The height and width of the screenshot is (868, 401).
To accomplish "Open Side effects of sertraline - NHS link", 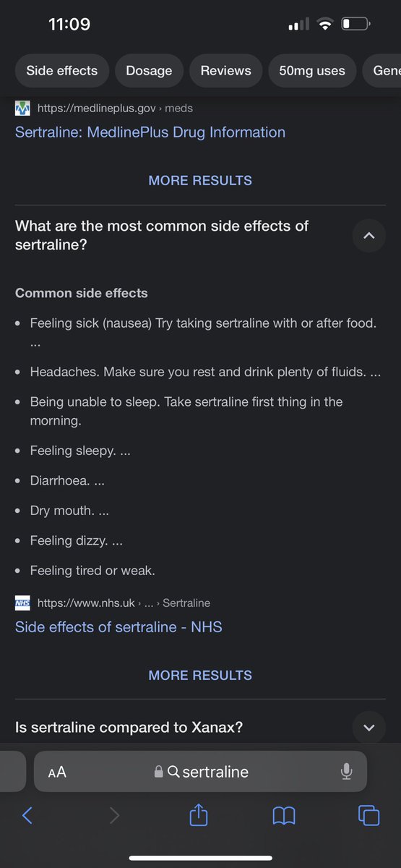I will pyautogui.click(x=118, y=627).
